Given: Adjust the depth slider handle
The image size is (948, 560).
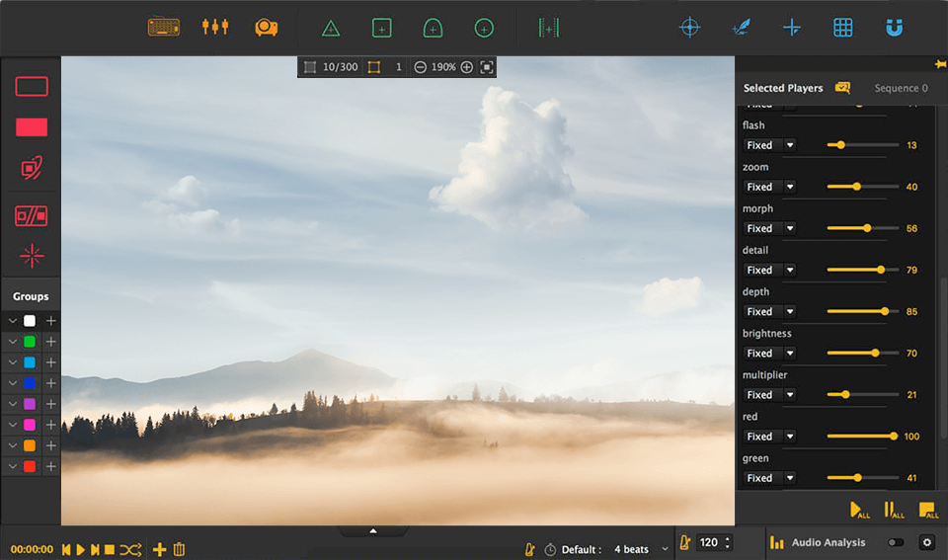Looking at the screenshot, I should click(x=885, y=311).
